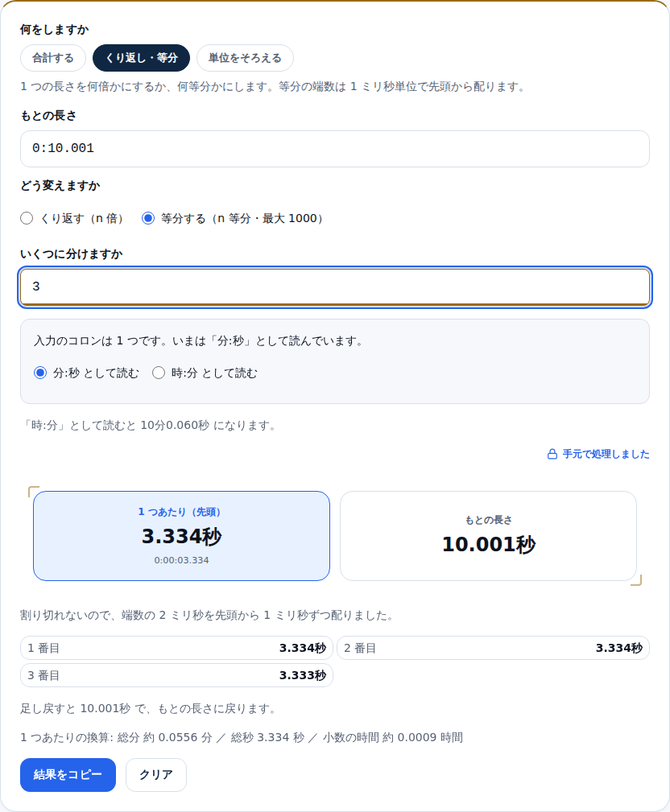Click the 結果をコピー button
Viewport: 670px width, 812px height.
click(x=68, y=775)
